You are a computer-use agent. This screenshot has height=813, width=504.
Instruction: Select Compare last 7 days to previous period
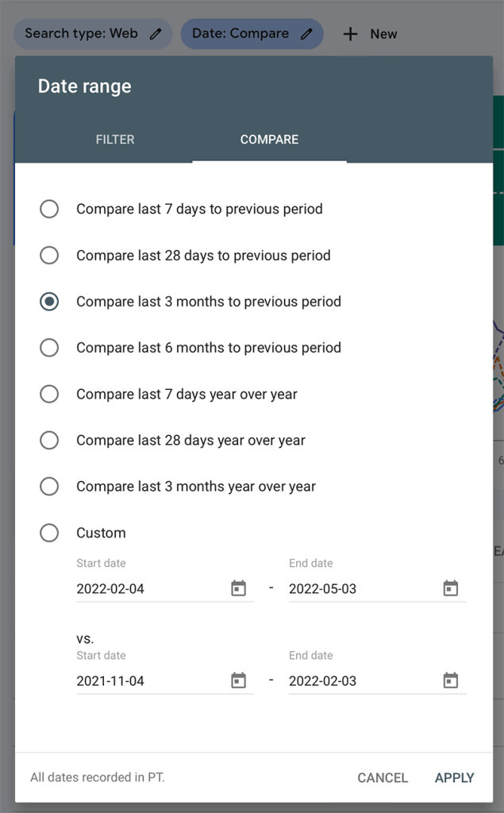[x=49, y=209]
